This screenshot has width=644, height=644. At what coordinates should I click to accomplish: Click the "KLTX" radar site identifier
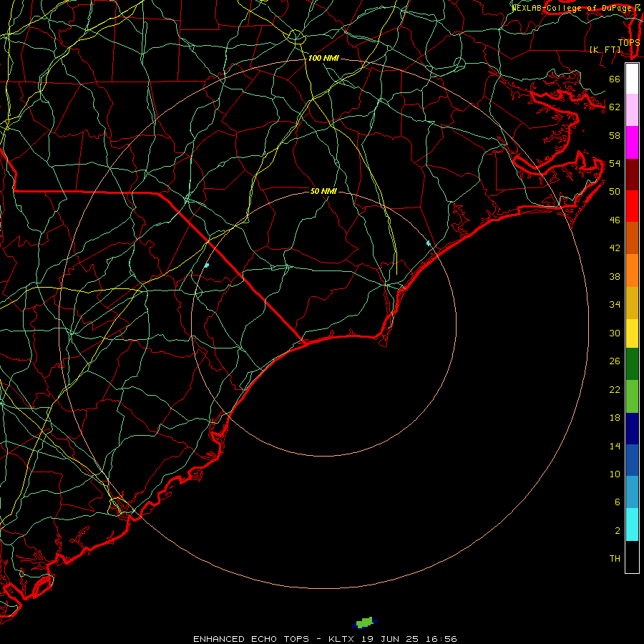[343, 639]
